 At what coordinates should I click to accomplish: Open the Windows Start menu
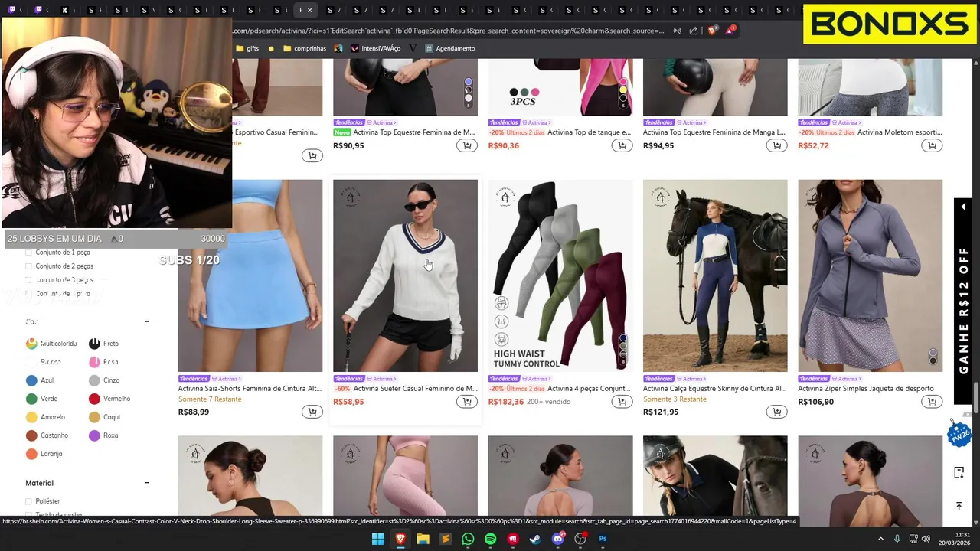pyautogui.click(x=377, y=539)
